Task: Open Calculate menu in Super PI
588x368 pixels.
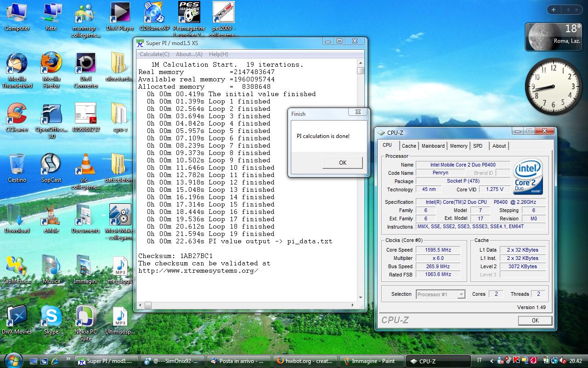Action: click(x=154, y=54)
